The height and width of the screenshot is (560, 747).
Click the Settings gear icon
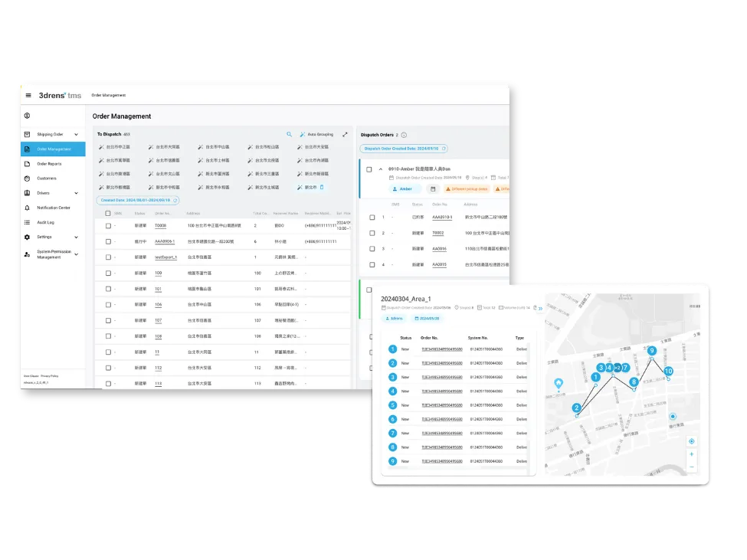point(27,237)
